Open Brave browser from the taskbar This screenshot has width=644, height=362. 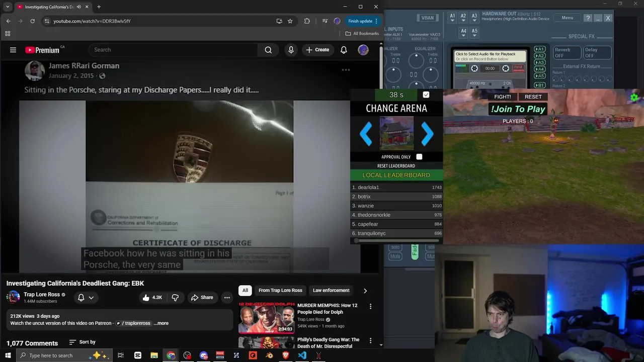(x=286, y=355)
